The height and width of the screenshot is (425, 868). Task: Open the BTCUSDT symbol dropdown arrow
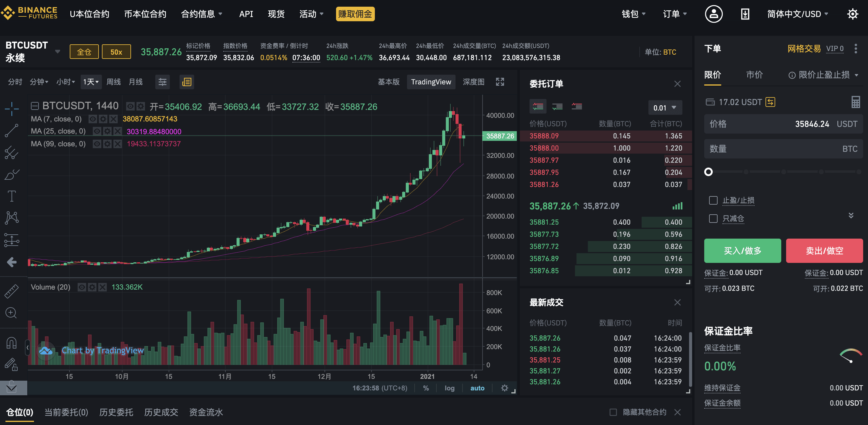pos(58,52)
